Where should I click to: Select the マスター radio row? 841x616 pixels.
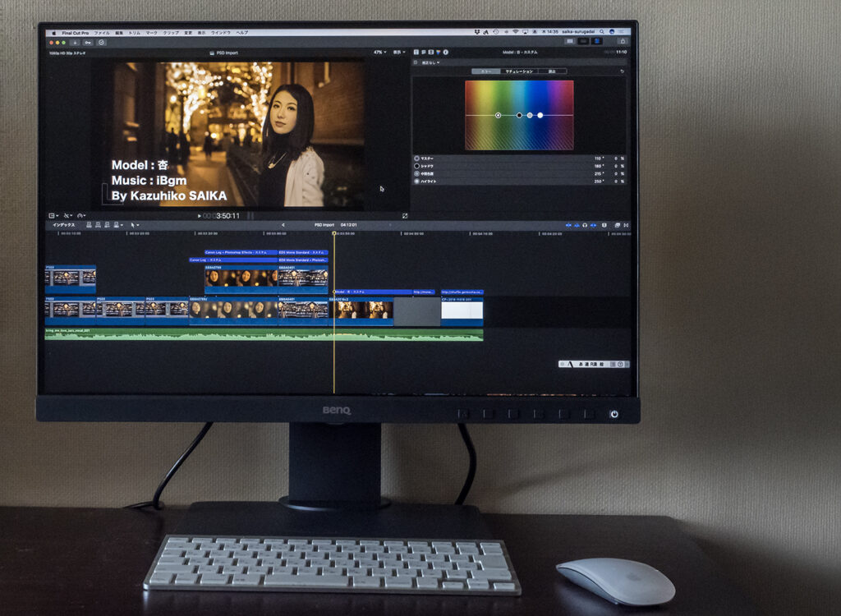(x=519, y=159)
